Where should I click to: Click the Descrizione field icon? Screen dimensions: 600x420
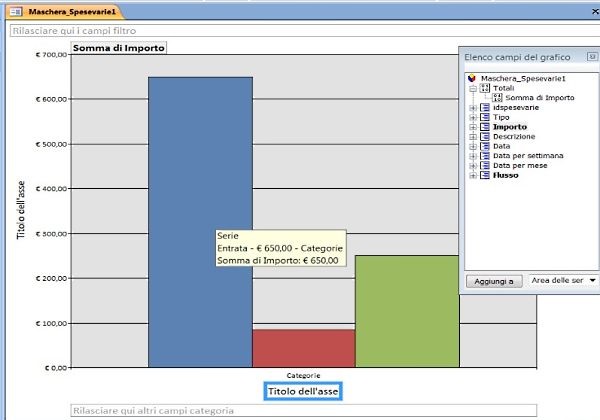pyautogui.click(x=484, y=136)
